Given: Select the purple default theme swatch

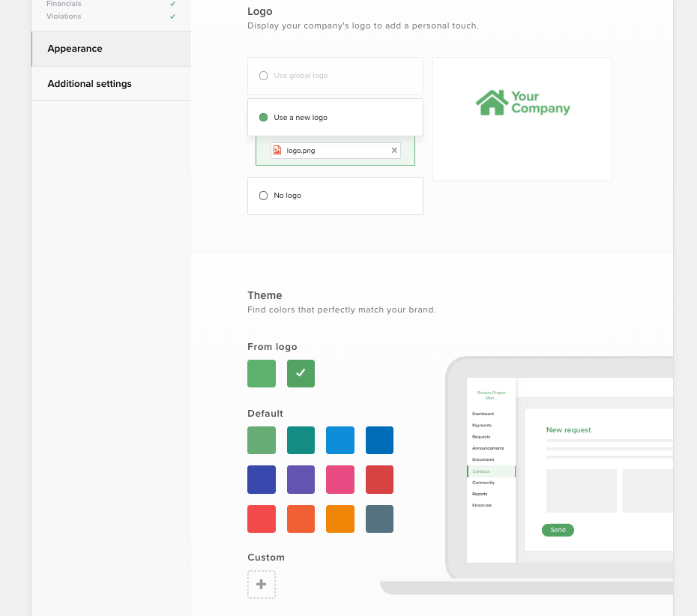Looking at the screenshot, I should click(x=301, y=480).
